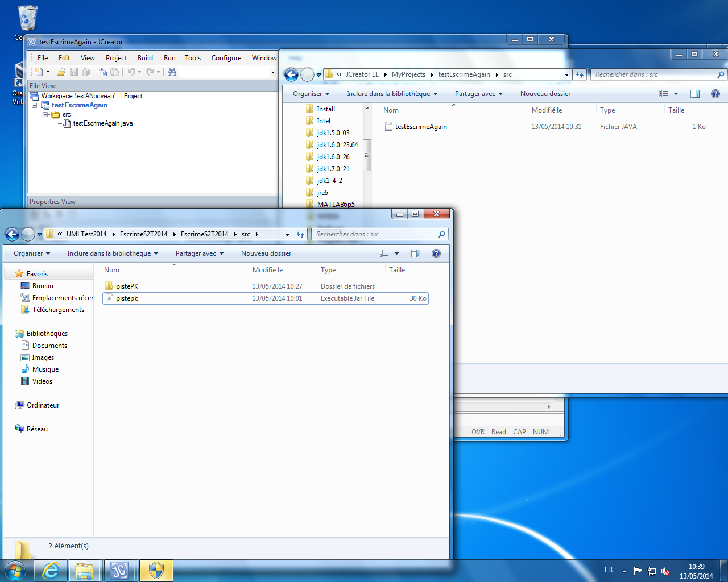Click 'Nouveau dossier' in the front Explorer window
The height and width of the screenshot is (582, 728).
(266, 253)
